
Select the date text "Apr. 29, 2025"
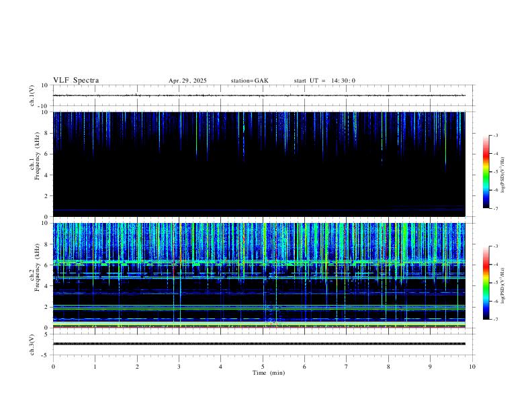click(x=187, y=81)
